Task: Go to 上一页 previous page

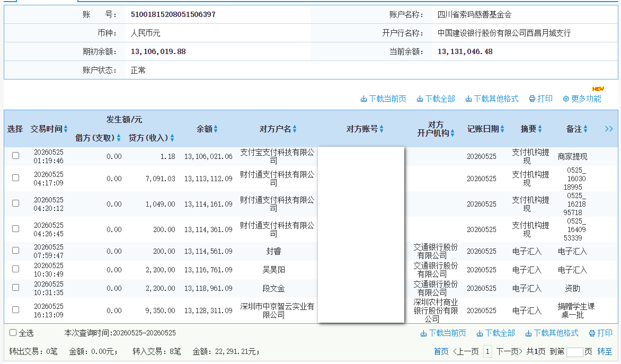Action: (465, 351)
